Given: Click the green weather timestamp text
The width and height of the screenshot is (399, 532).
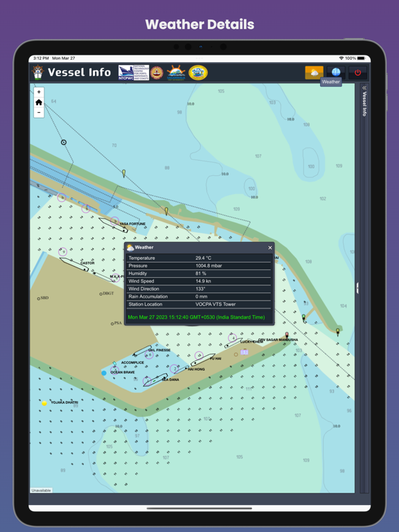Looking at the screenshot, I should coord(196,317).
